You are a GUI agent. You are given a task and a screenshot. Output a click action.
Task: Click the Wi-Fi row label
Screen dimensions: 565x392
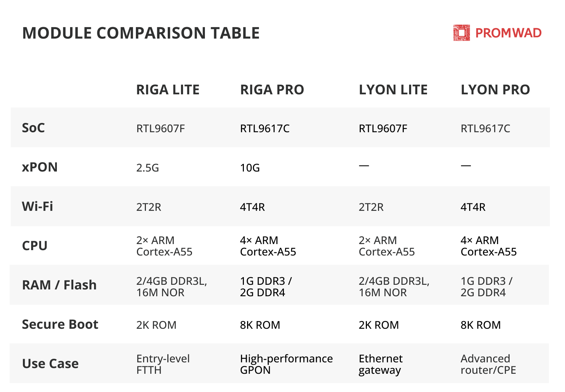click(x=38, y=207)
